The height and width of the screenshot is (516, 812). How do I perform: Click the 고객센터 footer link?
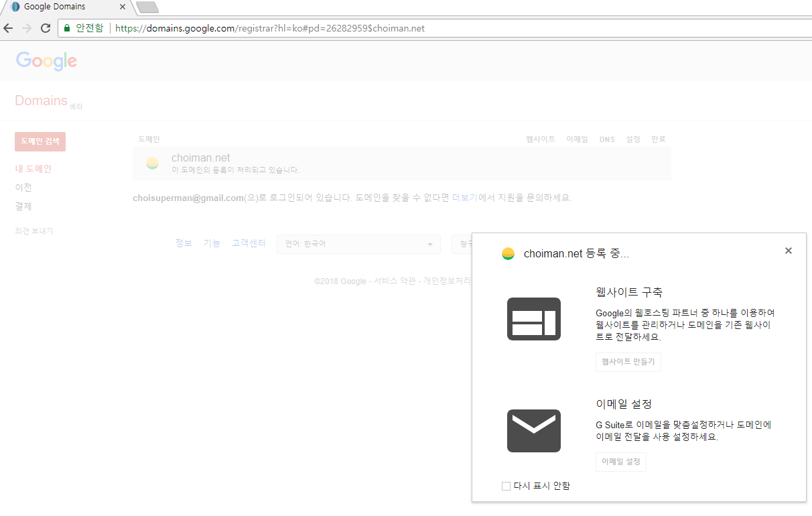(249, 243)
